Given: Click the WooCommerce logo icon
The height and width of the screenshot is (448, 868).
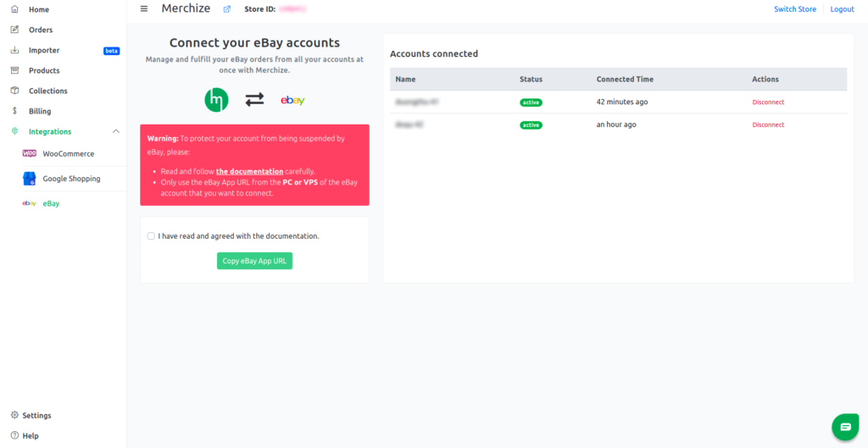Looking at the screenshot, I should [x=30, y=154].
